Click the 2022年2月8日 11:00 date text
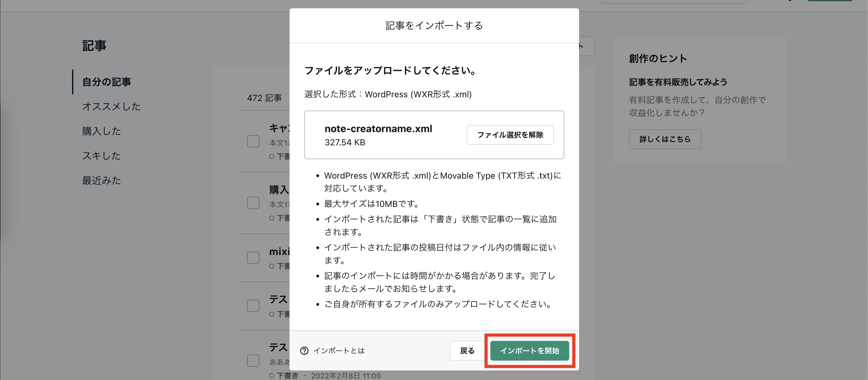The height and width of the screenshot is (380, 868). [x=346, y=376]
